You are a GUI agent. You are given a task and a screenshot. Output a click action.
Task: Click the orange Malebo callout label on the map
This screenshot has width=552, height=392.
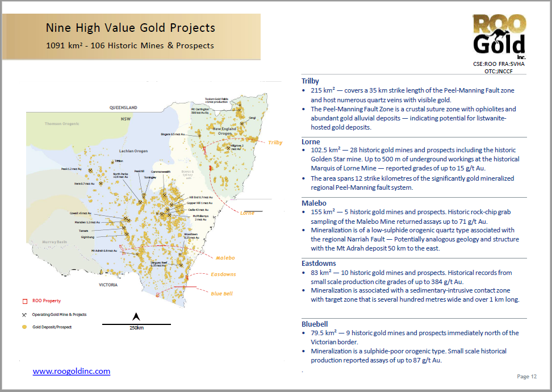[225, 258]
